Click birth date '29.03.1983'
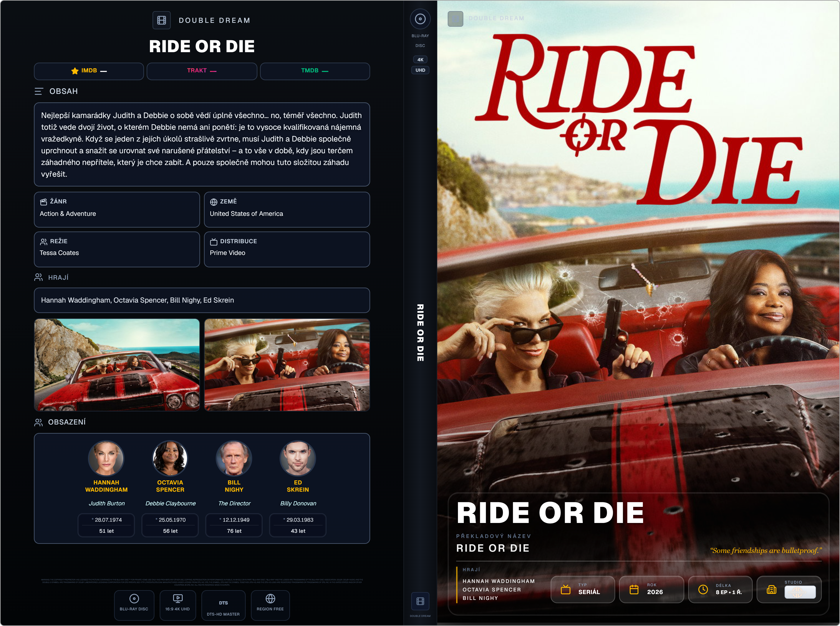The width and height of the screenshot is (840, 626). pyautogui.click(x=300, y=520)
